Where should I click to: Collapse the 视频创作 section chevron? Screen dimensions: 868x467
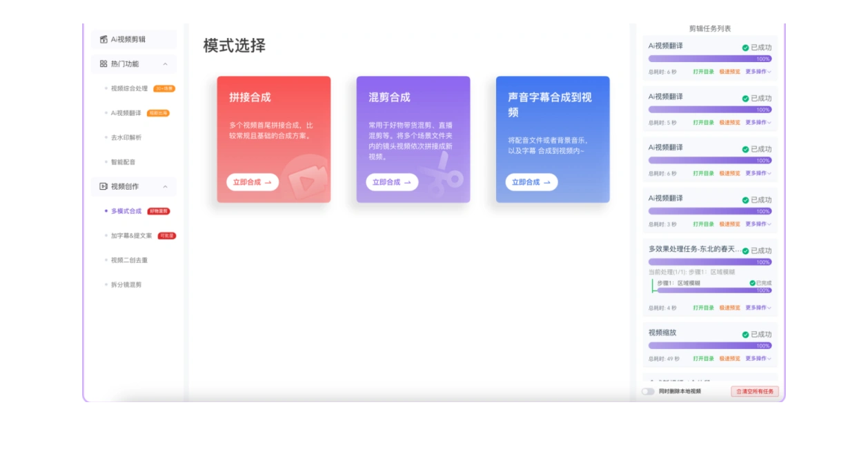165,187
